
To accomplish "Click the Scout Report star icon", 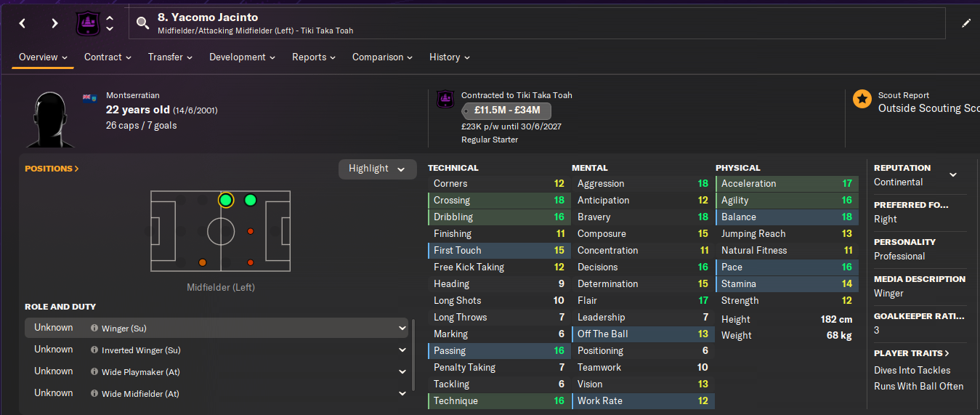I will [862, 100].
